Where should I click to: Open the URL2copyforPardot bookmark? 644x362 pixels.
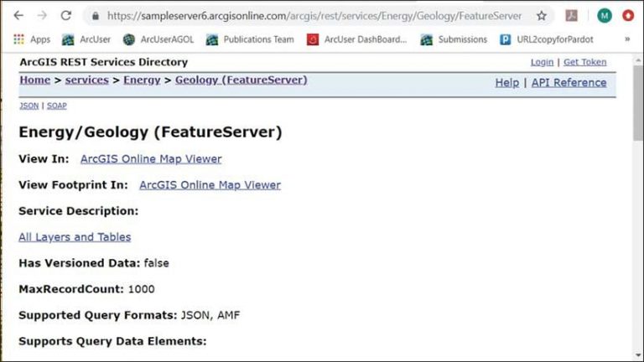pos(546,39)
